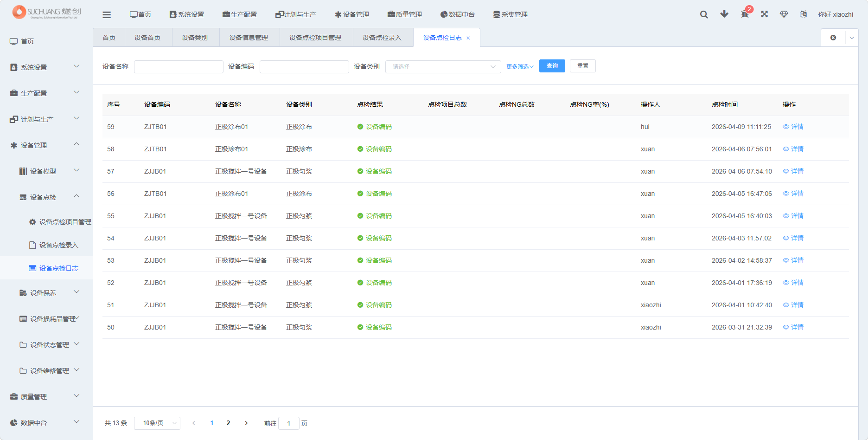The height and width of the screenshot is (440, 868).
Task: Open 数据中台 top menu
Action: pos(458,14)
